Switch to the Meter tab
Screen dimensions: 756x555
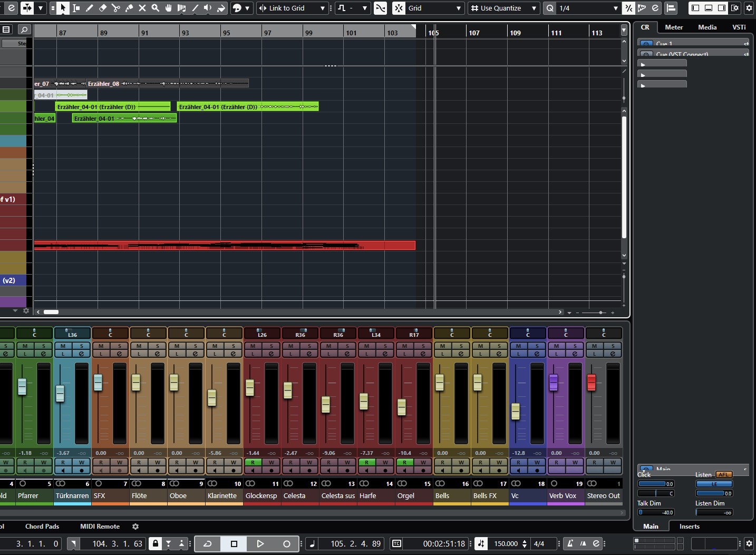click(x=673, y=27)
